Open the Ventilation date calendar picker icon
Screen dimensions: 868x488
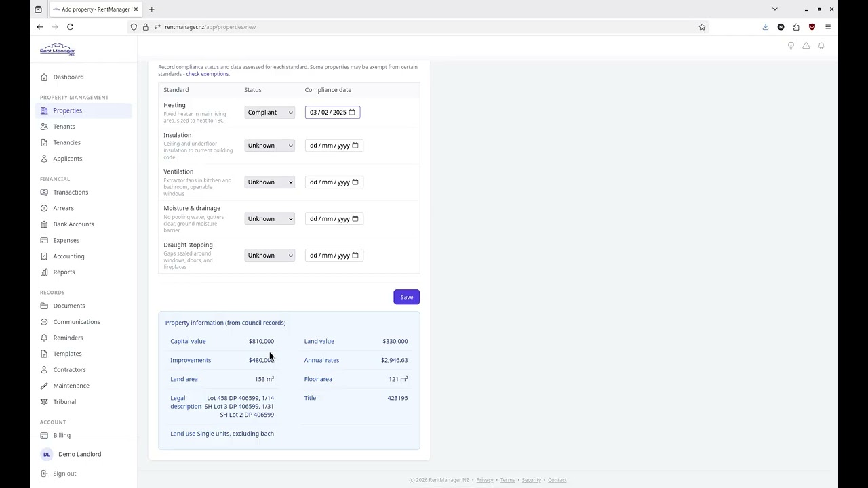pyautogui.click(x=355, y=182)
